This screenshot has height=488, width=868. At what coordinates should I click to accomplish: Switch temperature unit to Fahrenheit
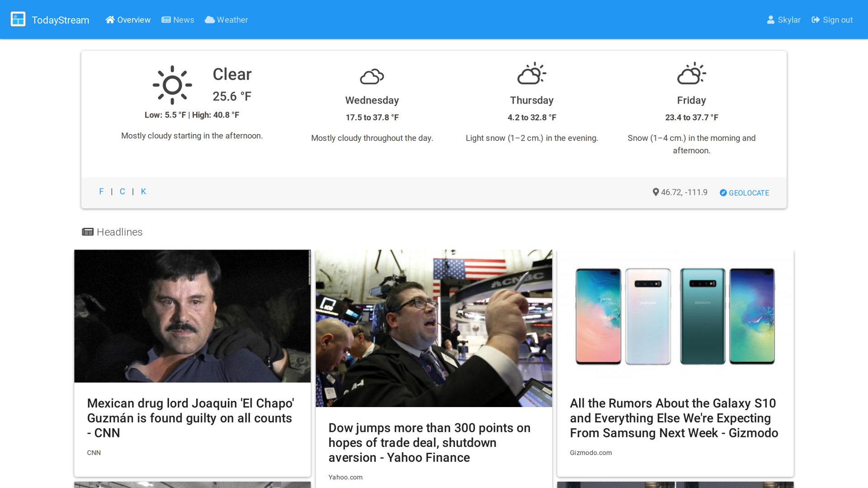pyautogui.click(x=101, y=191)
